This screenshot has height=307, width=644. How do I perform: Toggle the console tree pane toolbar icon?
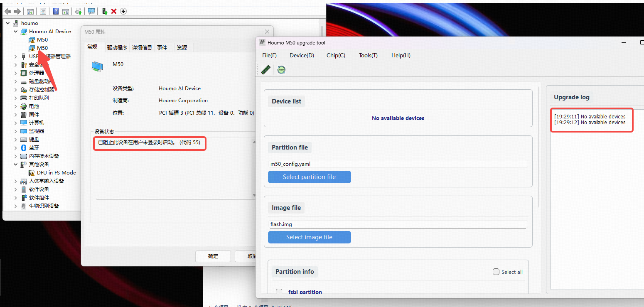pyautogui.click(x=30, y=11)
